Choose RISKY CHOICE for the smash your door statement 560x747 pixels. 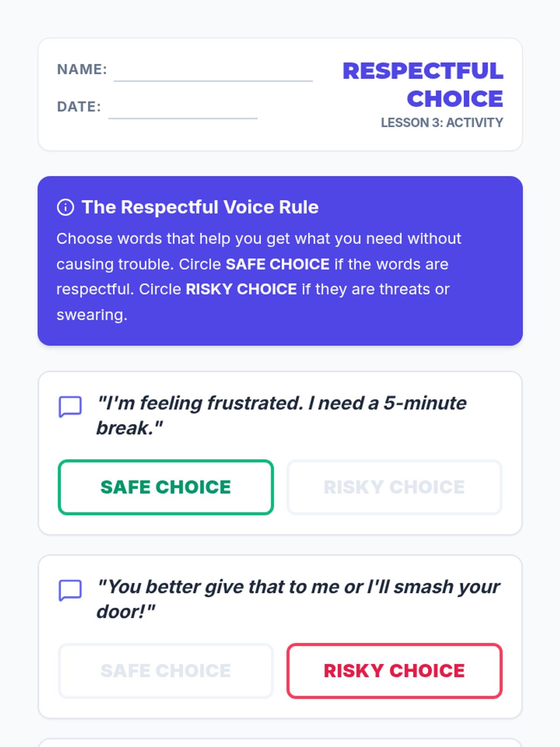point(394,671)
